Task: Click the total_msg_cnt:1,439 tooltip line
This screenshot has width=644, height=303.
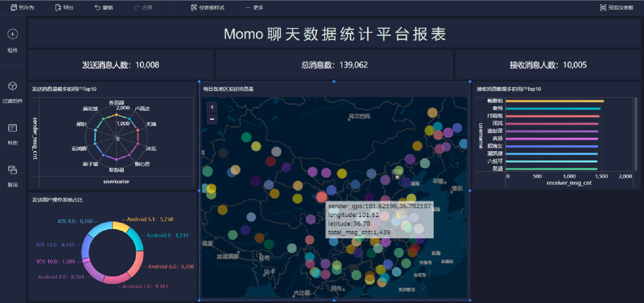Action: 359,232
